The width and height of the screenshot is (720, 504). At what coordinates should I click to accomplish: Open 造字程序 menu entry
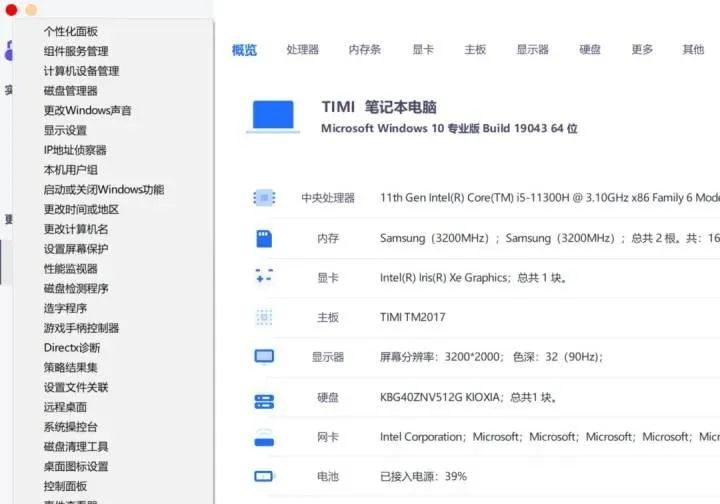pos(65,308)
